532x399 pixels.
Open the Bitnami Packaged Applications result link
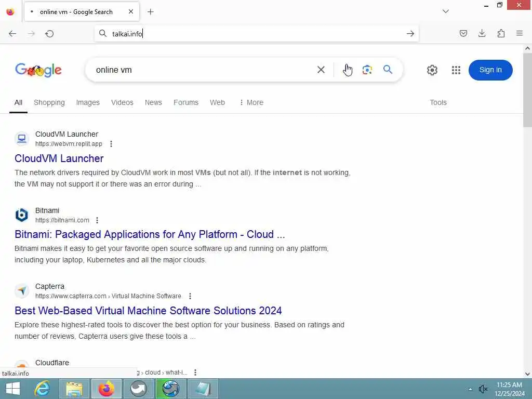[x=150, y=234]
